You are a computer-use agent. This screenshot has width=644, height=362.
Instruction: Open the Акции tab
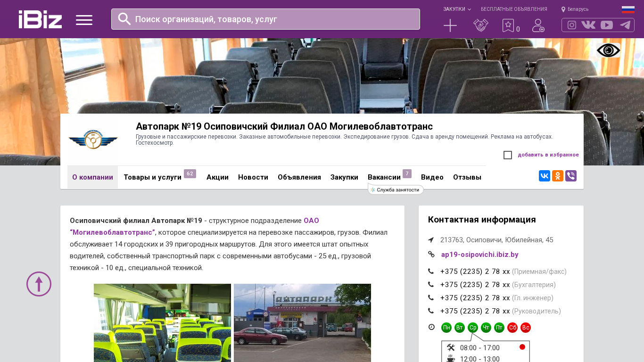point(217,177)
